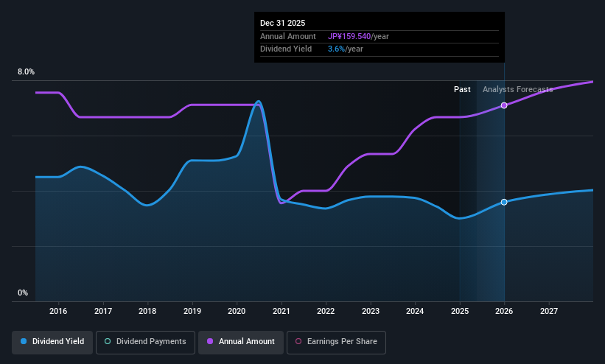
Task: Click the 2020 x-axis year label
Action: pyautogui.click(x=237, y=311)
